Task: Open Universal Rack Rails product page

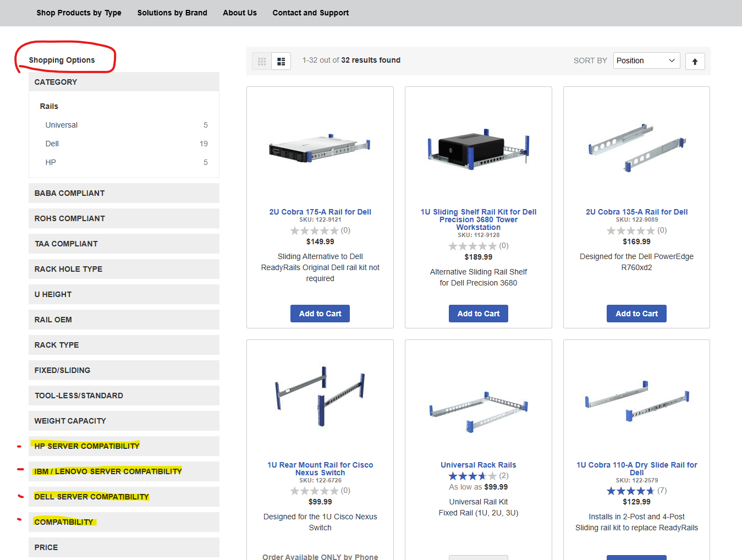Action: tap(479, 465)
